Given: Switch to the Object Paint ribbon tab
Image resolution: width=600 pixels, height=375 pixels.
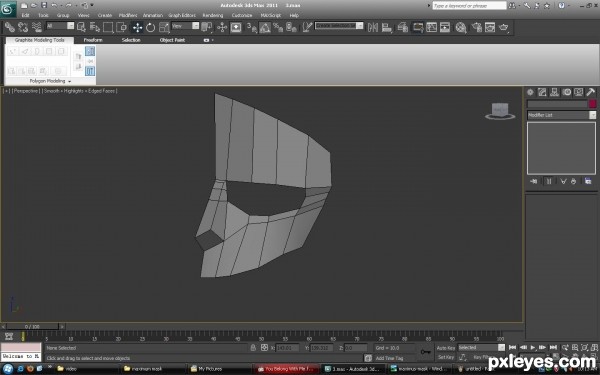Looking at the screenshot, I should pyautogui.click(x=172, y=40).
